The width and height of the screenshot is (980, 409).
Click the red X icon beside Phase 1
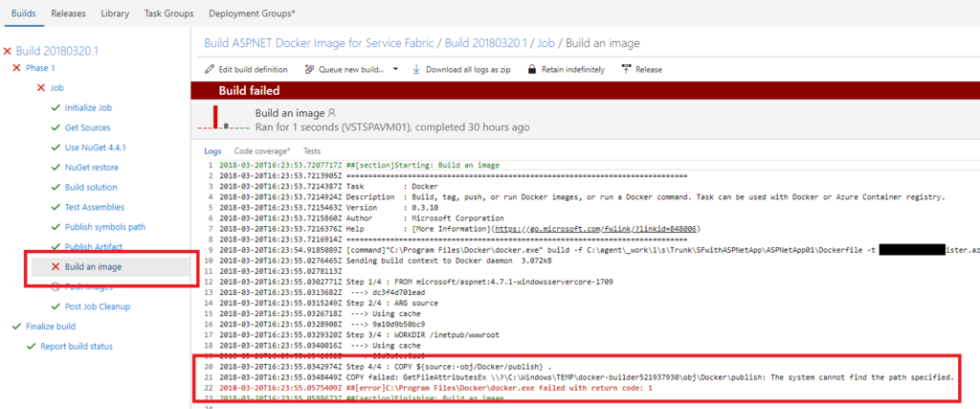(17, 68)
